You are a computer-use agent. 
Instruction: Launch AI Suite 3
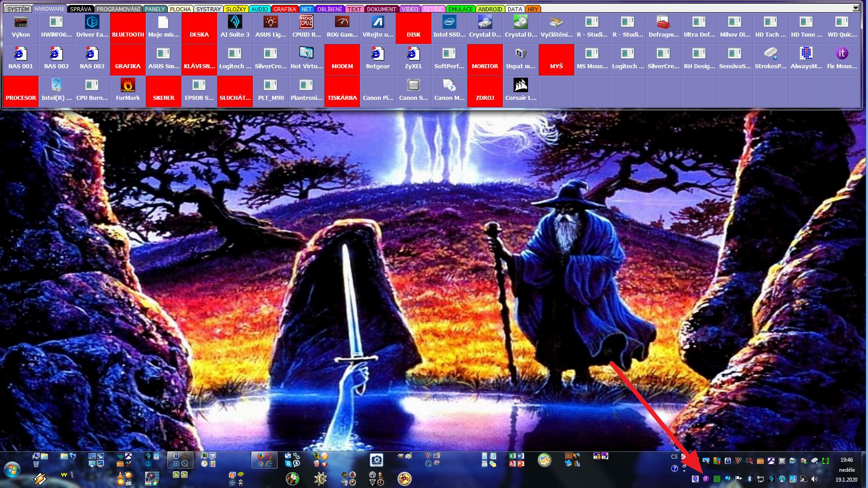(235, 28)
